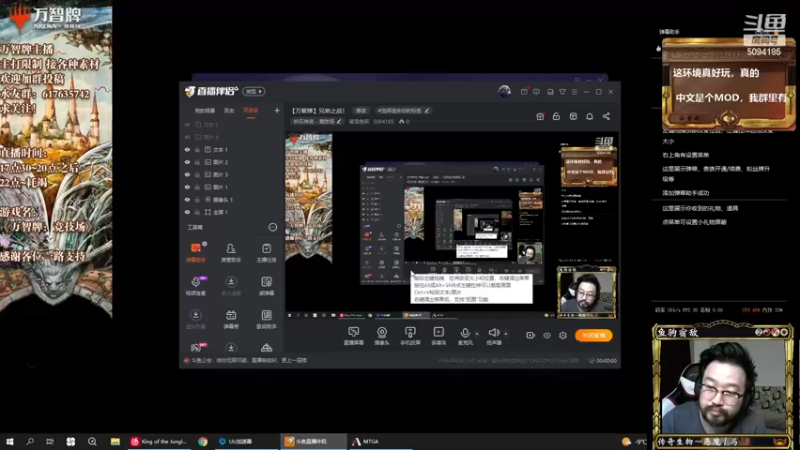Toggle visibility of 文本 1 layer
800x450 pixels.
[x=187, y=149]
